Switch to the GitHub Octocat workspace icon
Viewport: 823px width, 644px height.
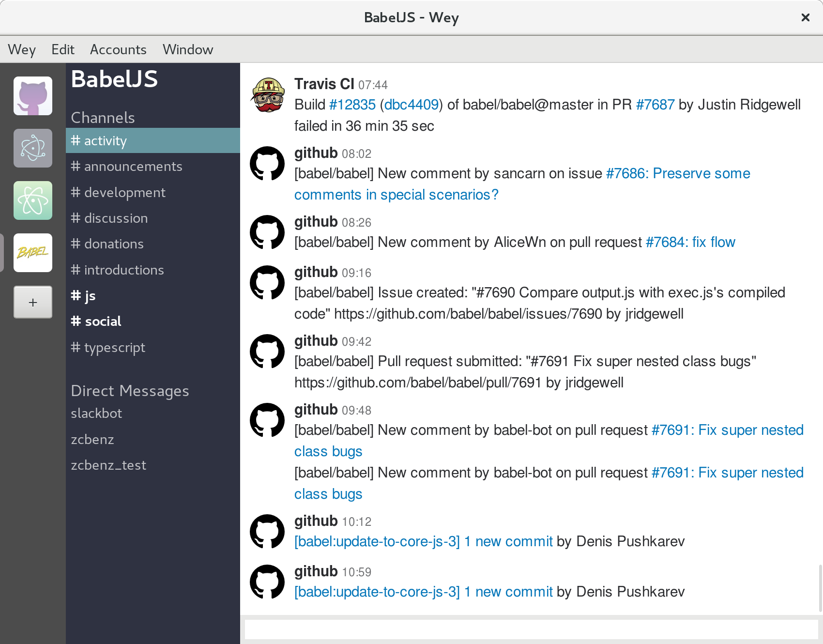(33, 96)
